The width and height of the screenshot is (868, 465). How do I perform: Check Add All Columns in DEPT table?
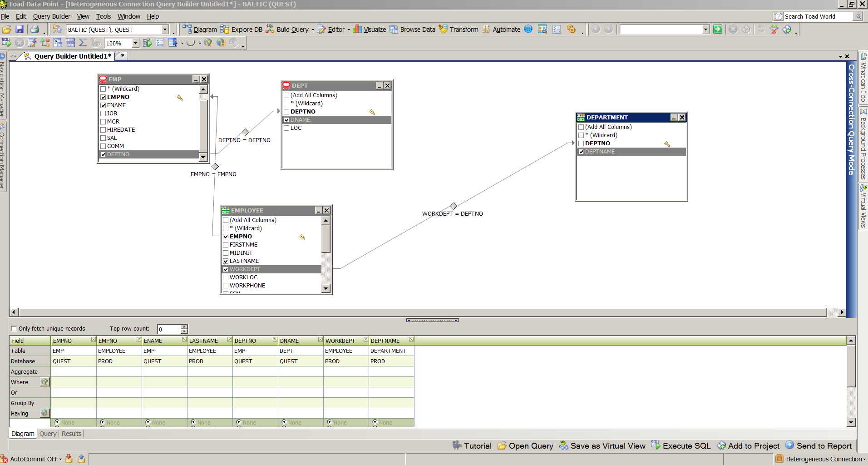[286, 95]
